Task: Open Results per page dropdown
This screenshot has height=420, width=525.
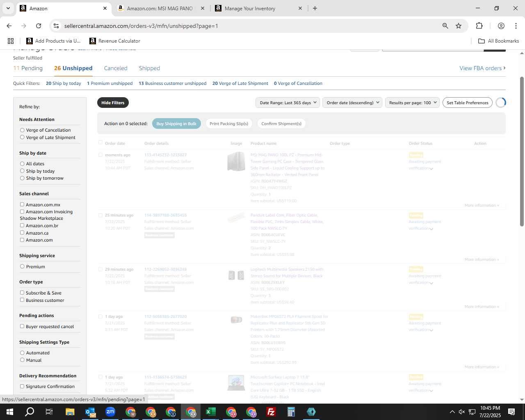Action: [412, 103]
